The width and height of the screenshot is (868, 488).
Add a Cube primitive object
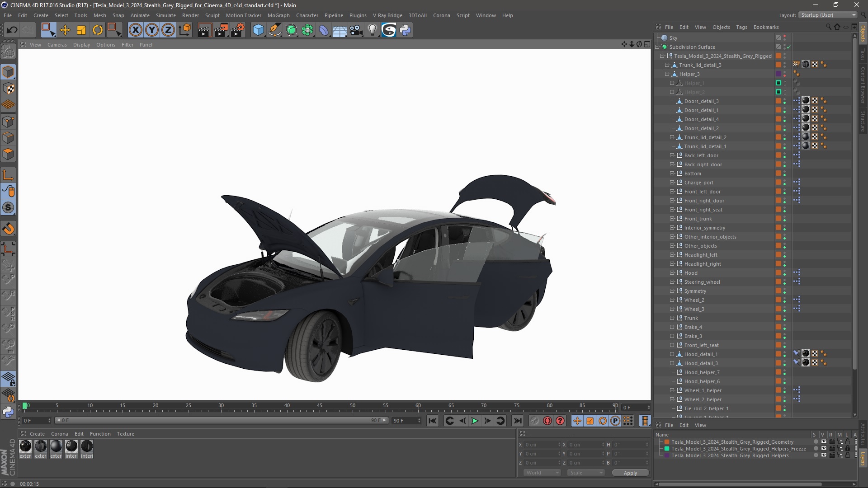click(258, 30)
